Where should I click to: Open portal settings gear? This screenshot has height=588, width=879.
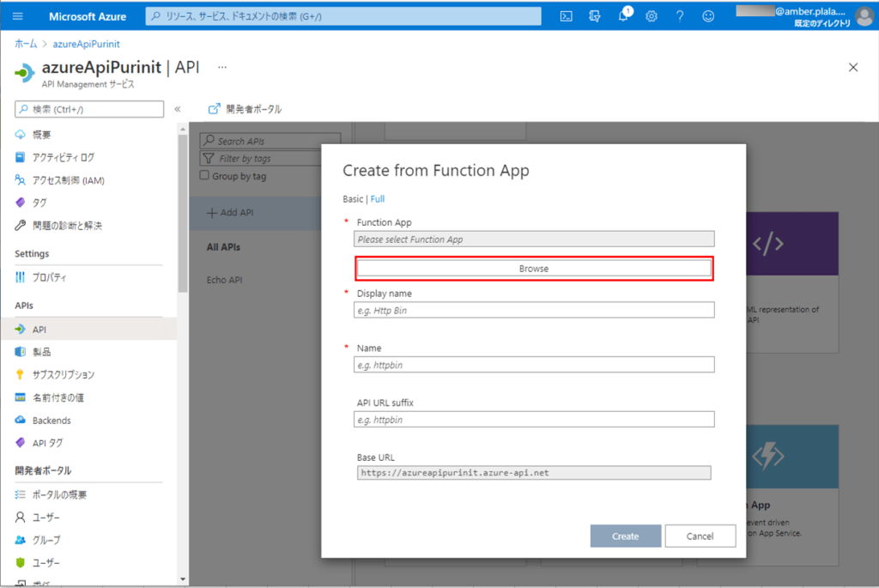click(x=652, y=15)
